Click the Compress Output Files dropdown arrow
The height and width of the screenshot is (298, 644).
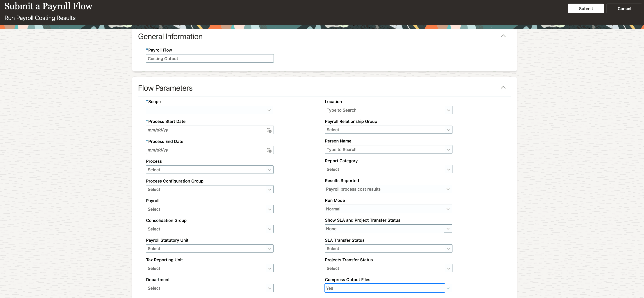tap(448, 288)
